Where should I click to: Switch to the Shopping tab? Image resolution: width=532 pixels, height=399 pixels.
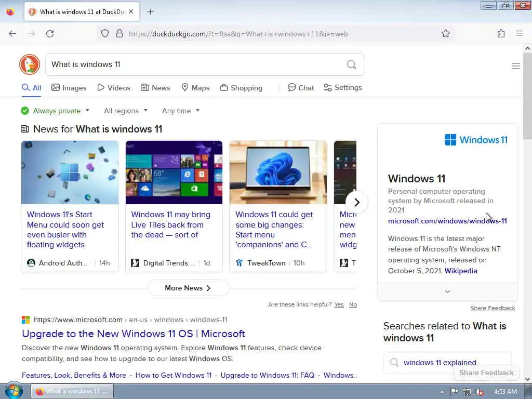click(241, 88)
